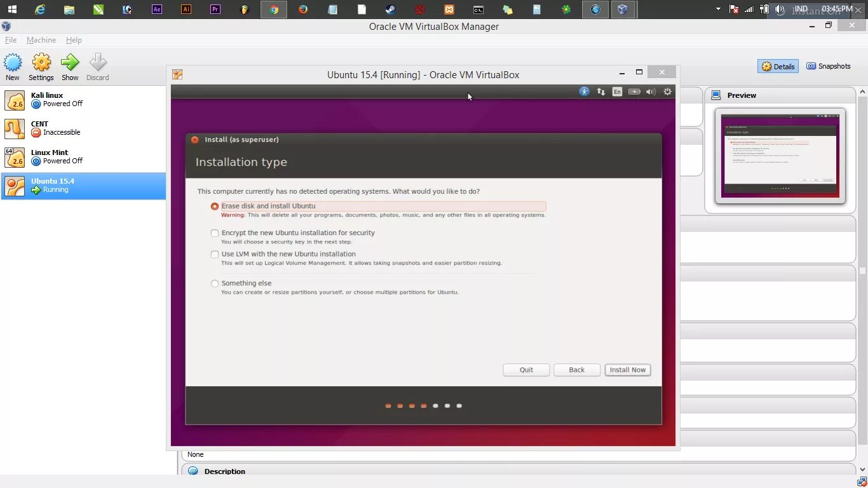Click the Windows volume tray icon
The height and width of the screenshot is (488, 868).
[780, 10]
